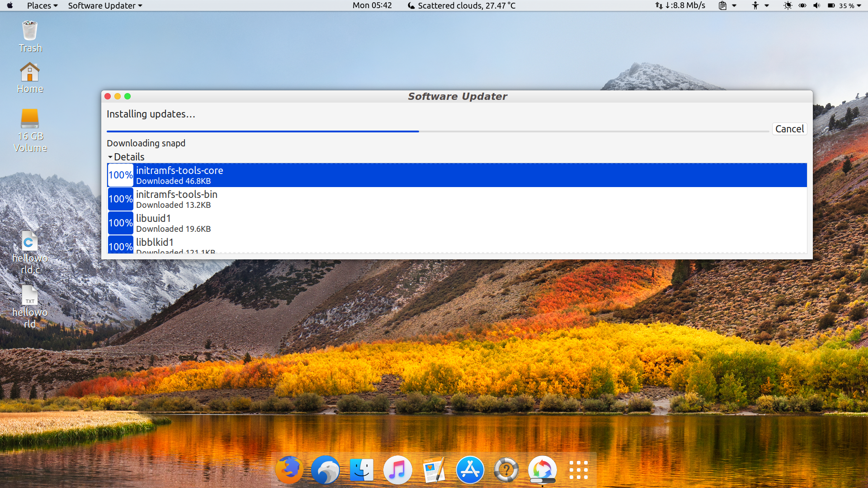Screen dimensions: 868x488
Task: Collapse the Details section
Action: click(x=126, y=157)
